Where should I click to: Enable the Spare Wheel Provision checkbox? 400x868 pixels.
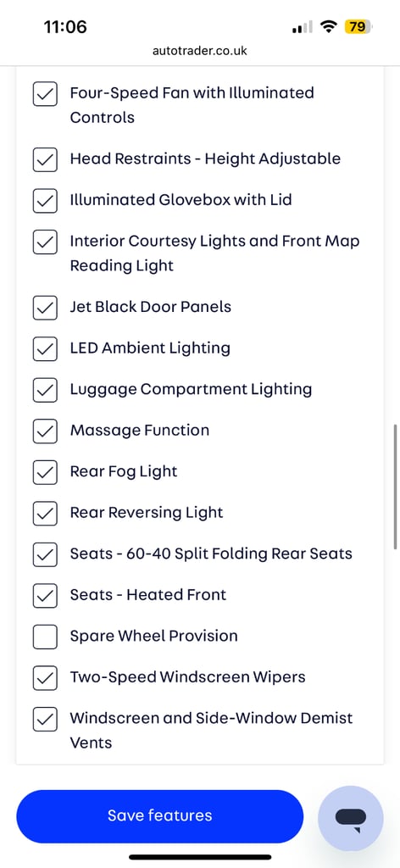click(x=45, y=636)
